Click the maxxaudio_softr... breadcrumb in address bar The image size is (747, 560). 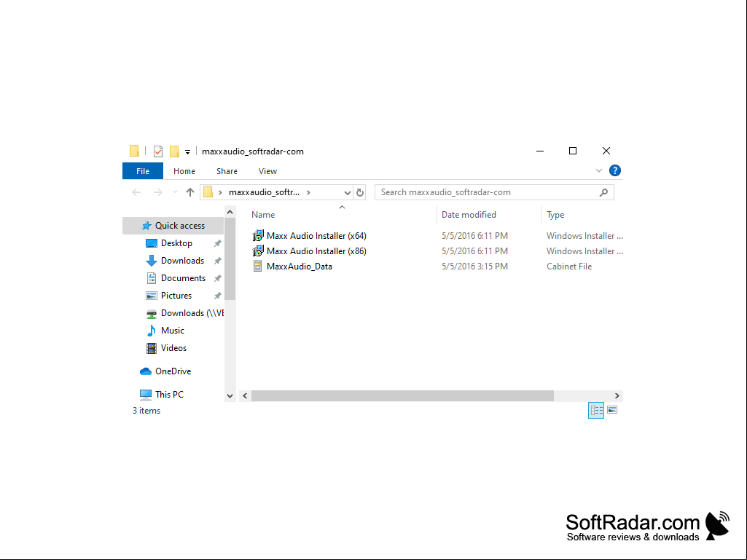pos(264,192)
